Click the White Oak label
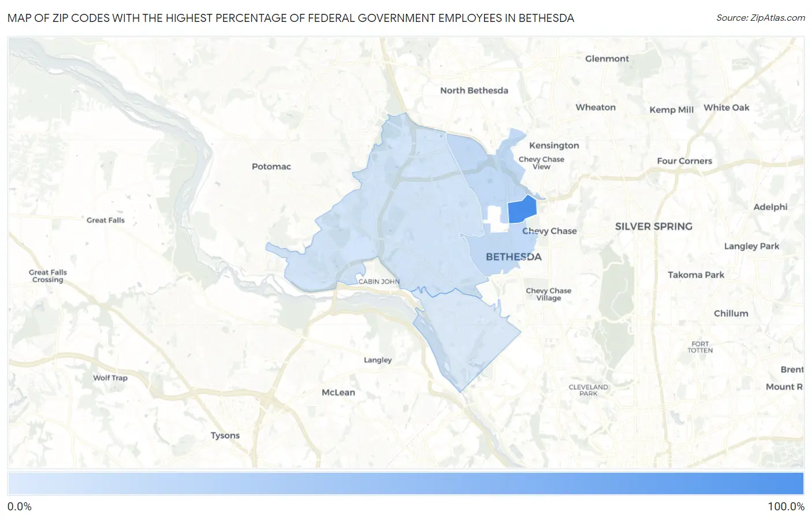The height and width of the screenshot is (519, 812). coord(727,107)
